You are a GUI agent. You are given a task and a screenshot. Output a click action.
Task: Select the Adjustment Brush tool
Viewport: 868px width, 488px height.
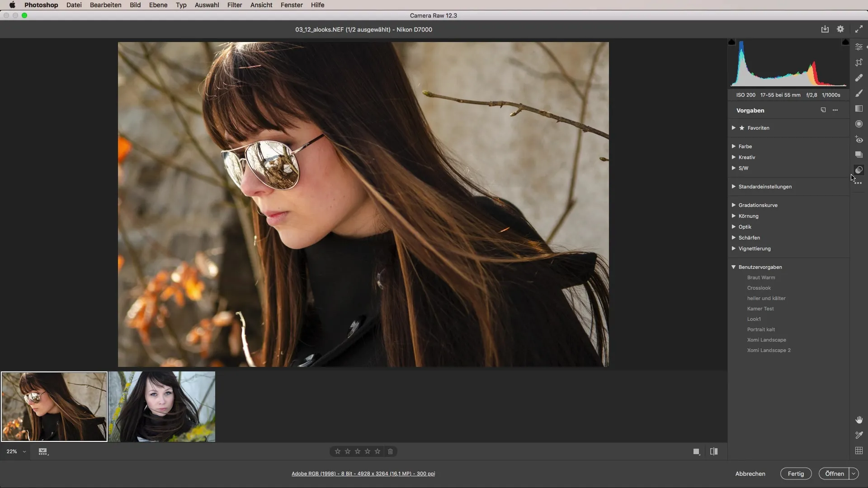[859, 93]
